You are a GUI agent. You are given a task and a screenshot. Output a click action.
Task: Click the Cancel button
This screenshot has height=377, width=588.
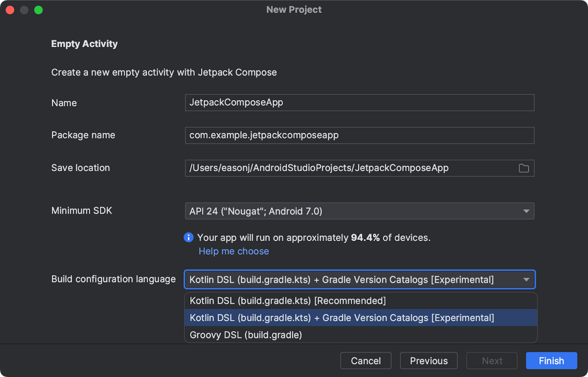[366, 361]
